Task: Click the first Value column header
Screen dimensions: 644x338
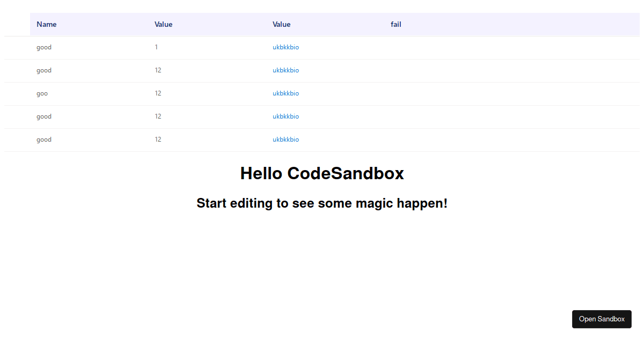Action: coord(164,25)
